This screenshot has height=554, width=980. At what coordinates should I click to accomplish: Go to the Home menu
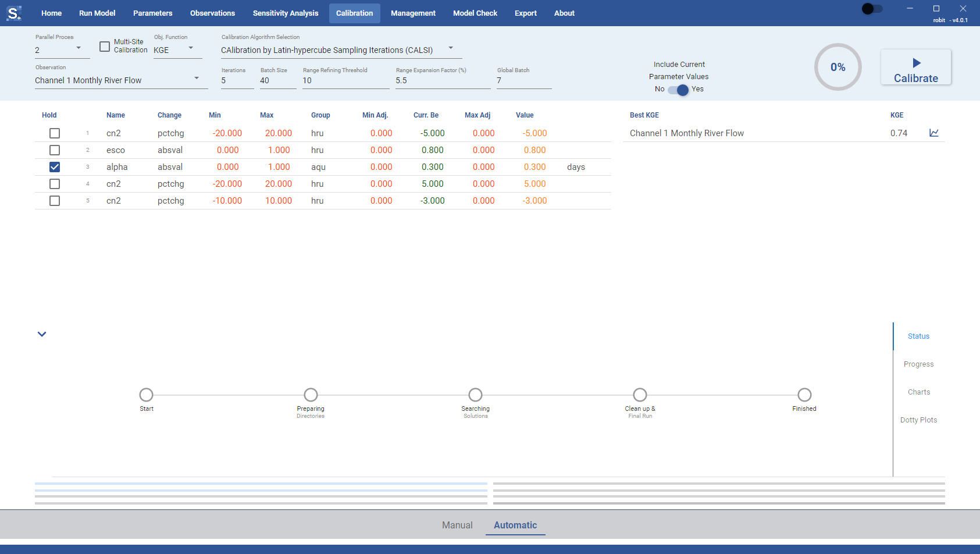(51, 13)
